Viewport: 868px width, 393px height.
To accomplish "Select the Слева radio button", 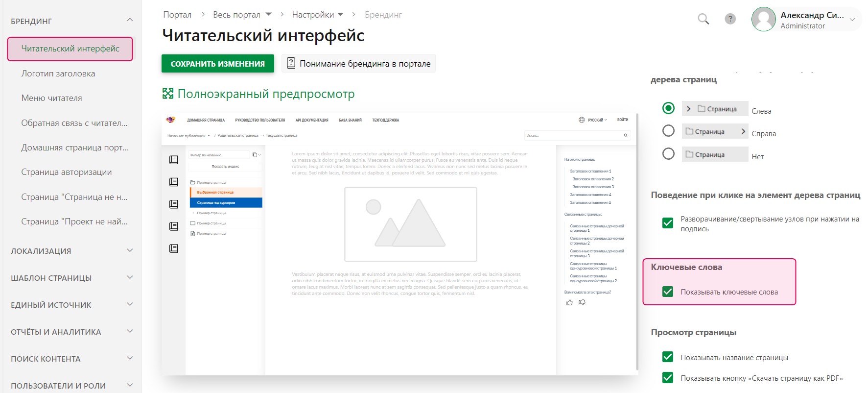I will click(668, 108).
